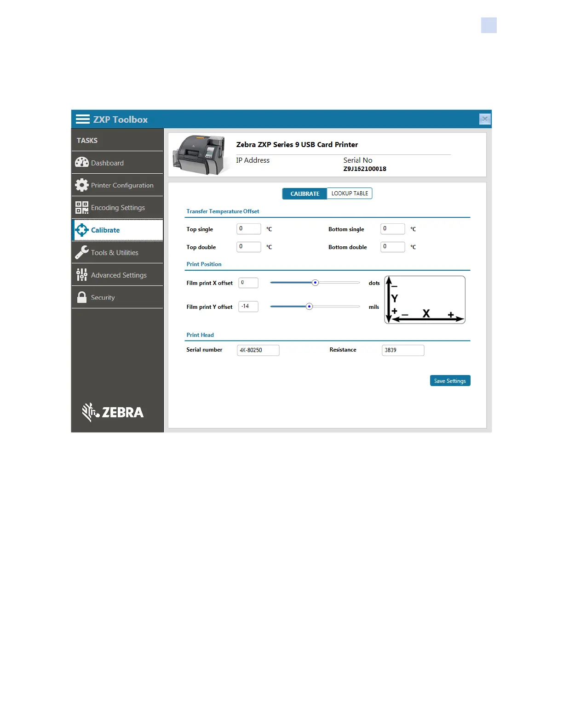Click the Print Position heading
Viewport: 563px width, 728px height.
tap(204, 264)
